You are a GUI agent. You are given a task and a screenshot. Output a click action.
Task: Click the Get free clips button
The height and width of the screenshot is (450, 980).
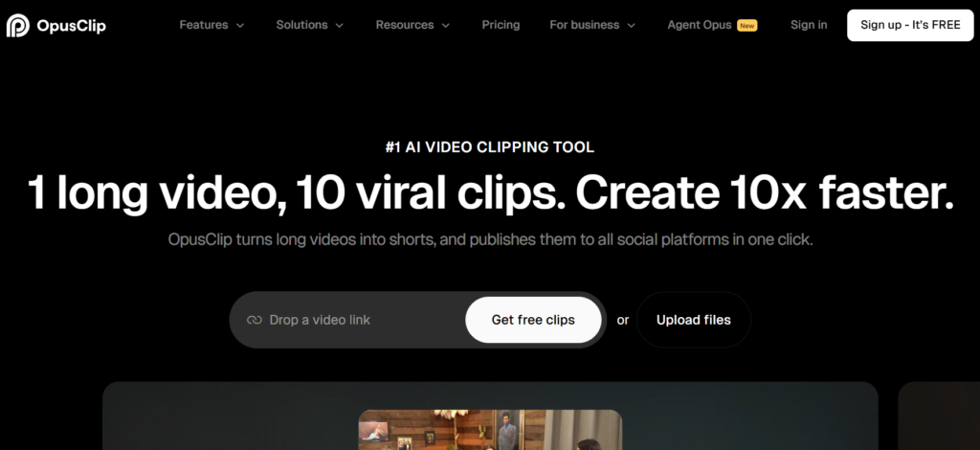pyautogui.click(x=533, y=320)
